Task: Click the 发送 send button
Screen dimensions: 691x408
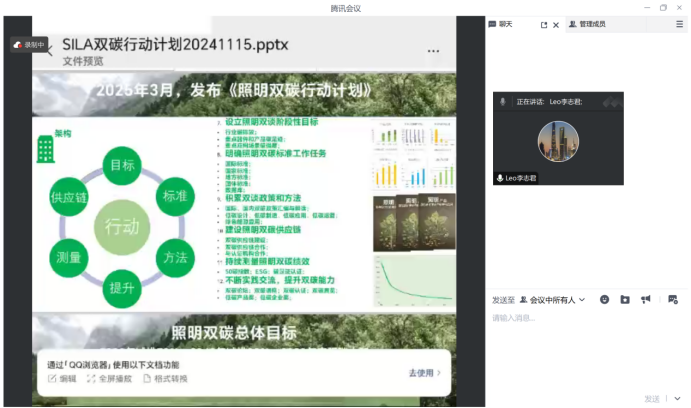Action: click(652, 399)
